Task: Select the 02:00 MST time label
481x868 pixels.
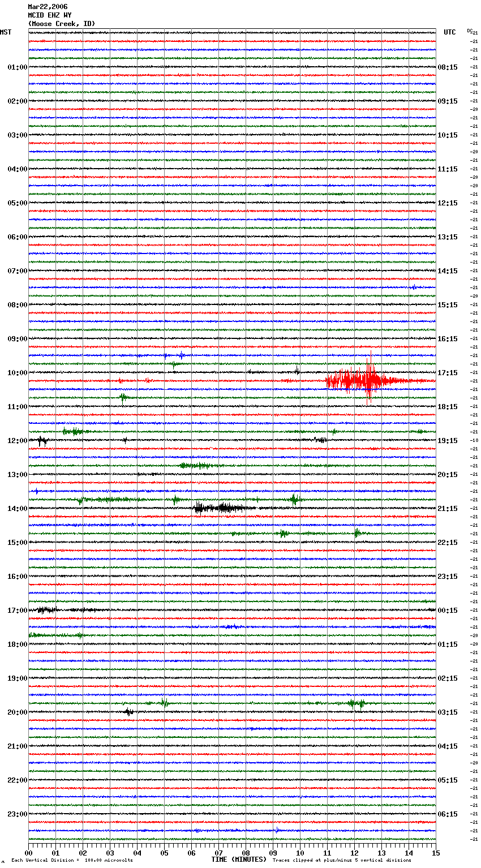Action: click(18, 101)
